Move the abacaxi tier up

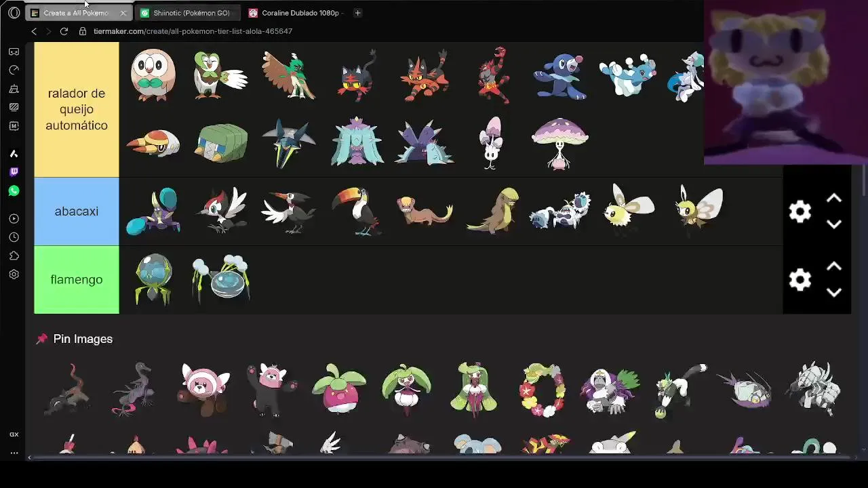pyautogui.click(x=834, y=199)
